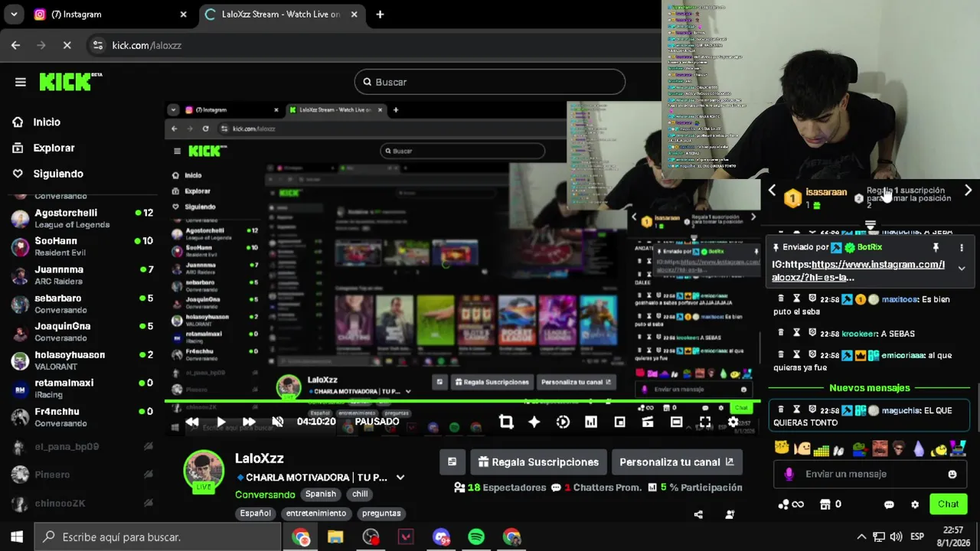Screen dimensions: 980x551
Task: Delete maxitoos's chat message with trash icon
Action: click(781, 299)
